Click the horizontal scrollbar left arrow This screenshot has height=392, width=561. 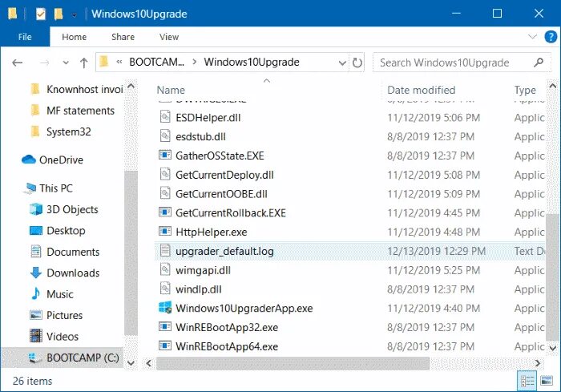[x=149, y=363]
